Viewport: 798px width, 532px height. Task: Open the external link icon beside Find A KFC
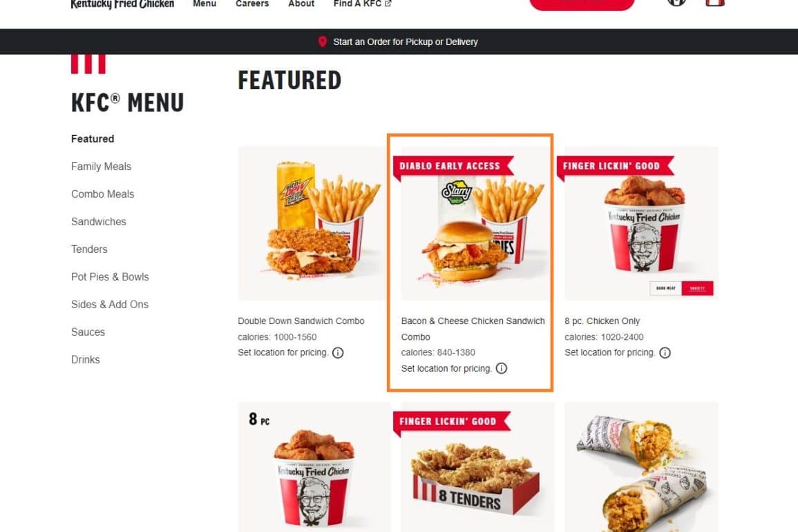tap(388, 3)
